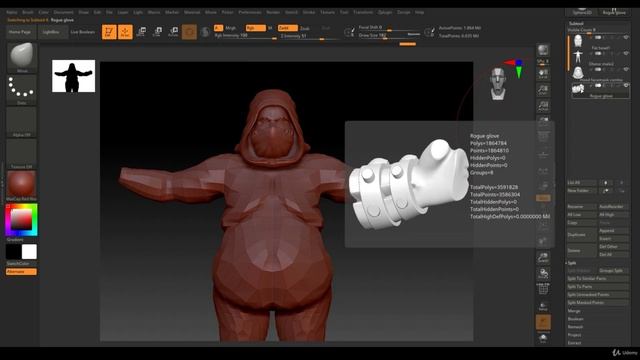Expand the Merge section

point(574,311)
